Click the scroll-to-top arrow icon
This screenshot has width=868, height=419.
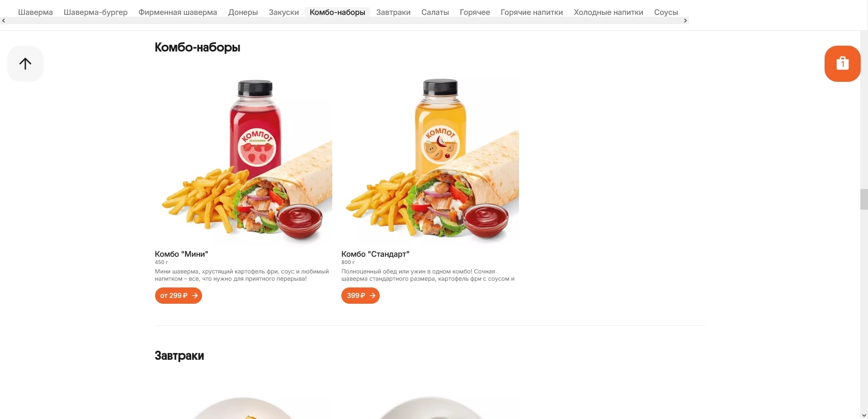(25, 64)
